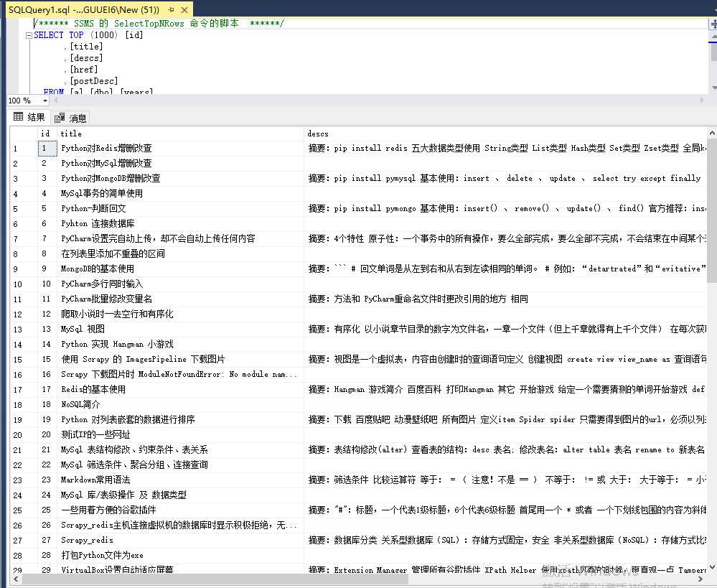Select descs cell starting 摘要: 4个特性 原子性
Image resolution: width=717 pixels, height=588 pixels.
coord(505,239)
